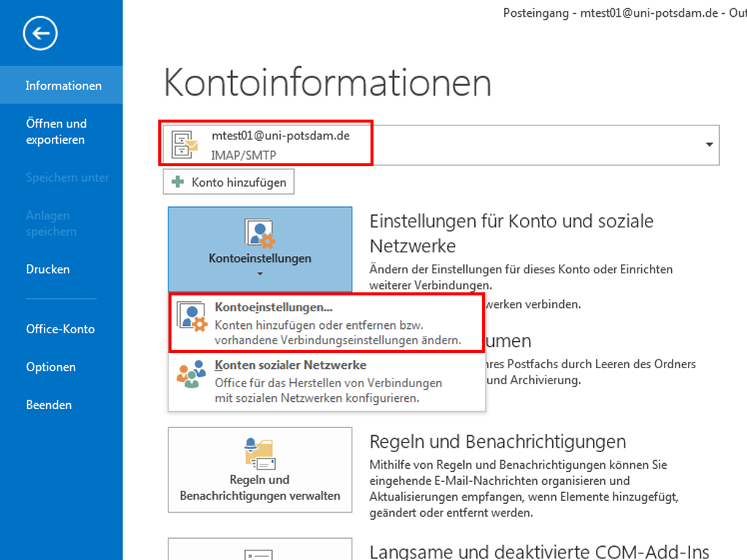This screenshot has width=747, height=560.
Task: Collapse the Kontoeinstellungen dropdown arrow
Action: [x=260, y=275]
